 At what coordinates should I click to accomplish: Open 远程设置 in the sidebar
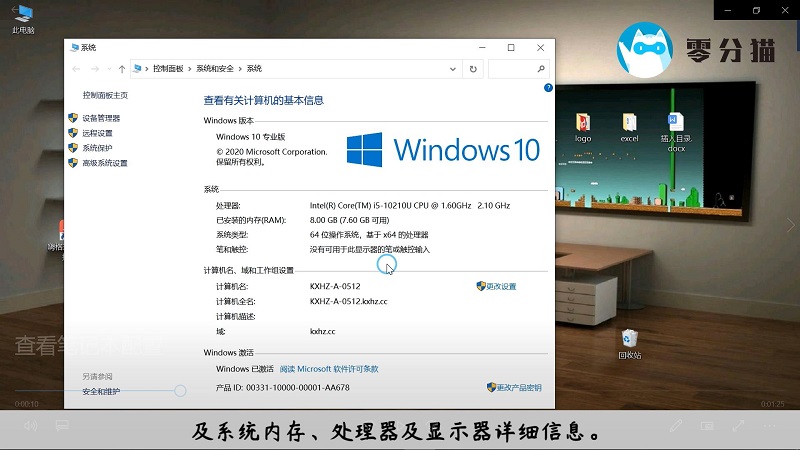tap(97, 133)
